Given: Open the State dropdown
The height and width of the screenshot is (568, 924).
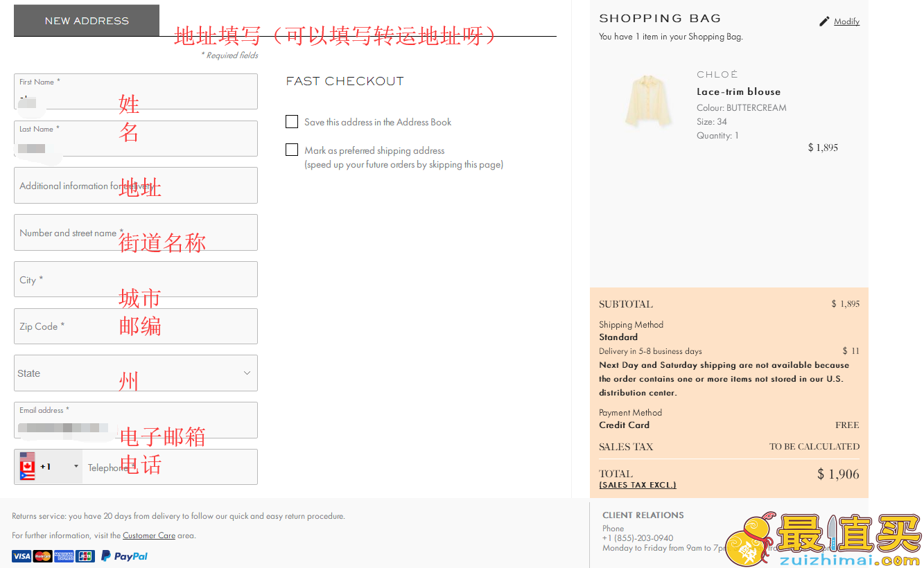Looking at the screenshot, I should pyautogui.click(x=136, y=373).
